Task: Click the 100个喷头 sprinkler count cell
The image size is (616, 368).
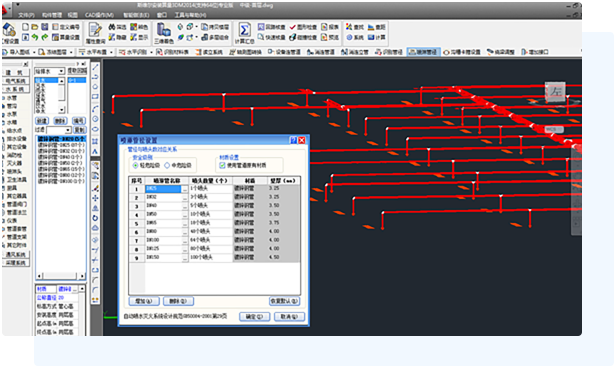Action: (211, 258)
